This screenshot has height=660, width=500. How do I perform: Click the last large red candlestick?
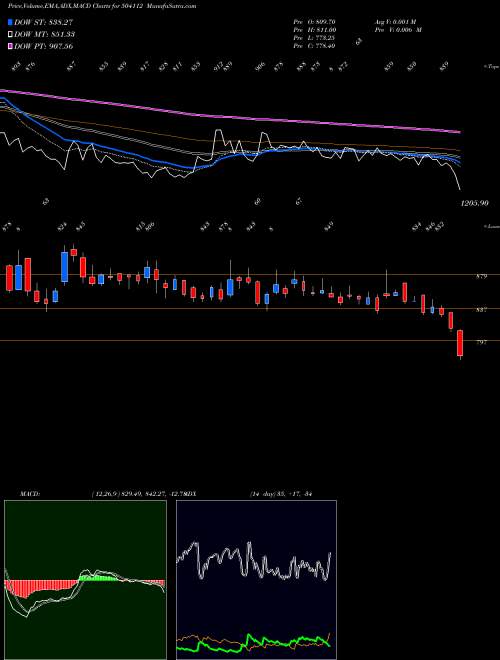pos(460,343)
